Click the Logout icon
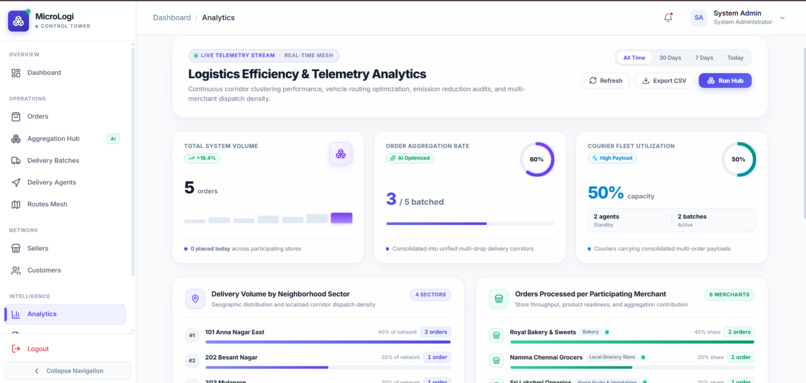This screenshot has width=806, height=383. (16, 349)
